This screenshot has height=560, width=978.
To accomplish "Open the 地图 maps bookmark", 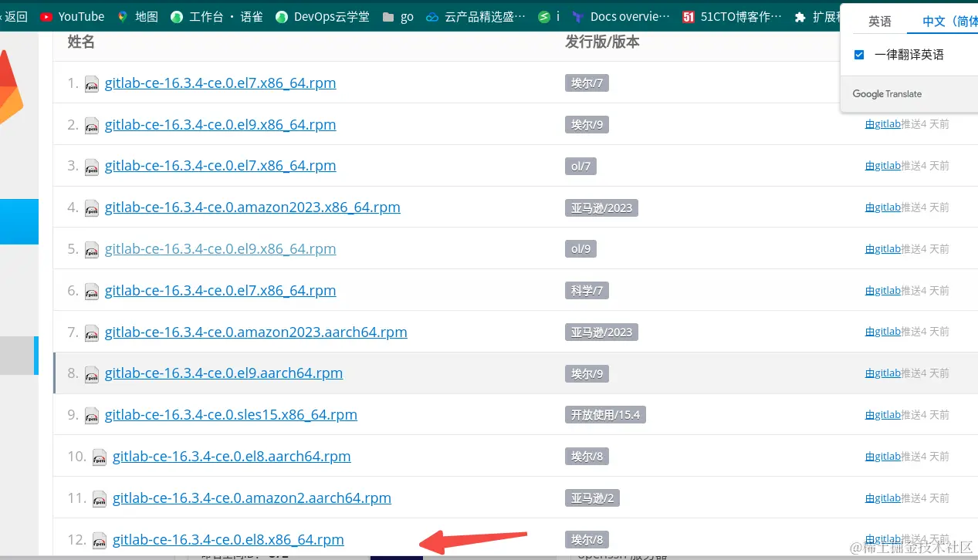I will [137, 16].
